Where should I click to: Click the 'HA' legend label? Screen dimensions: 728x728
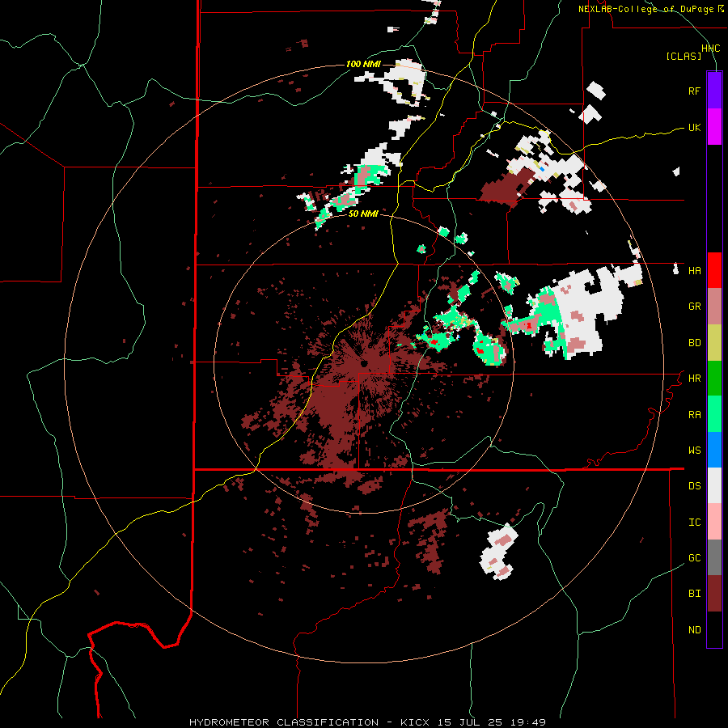point(694,271)
